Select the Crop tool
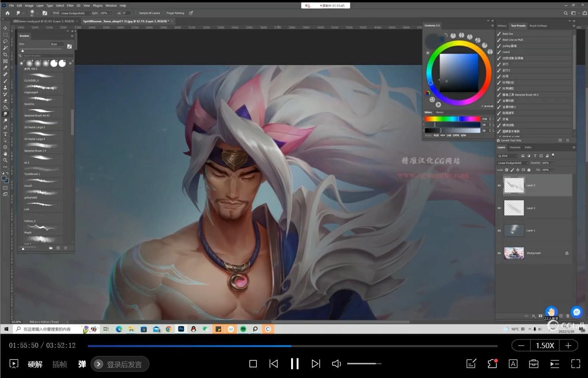The width and height of the screenshot is (588, 378). (5, 54)
